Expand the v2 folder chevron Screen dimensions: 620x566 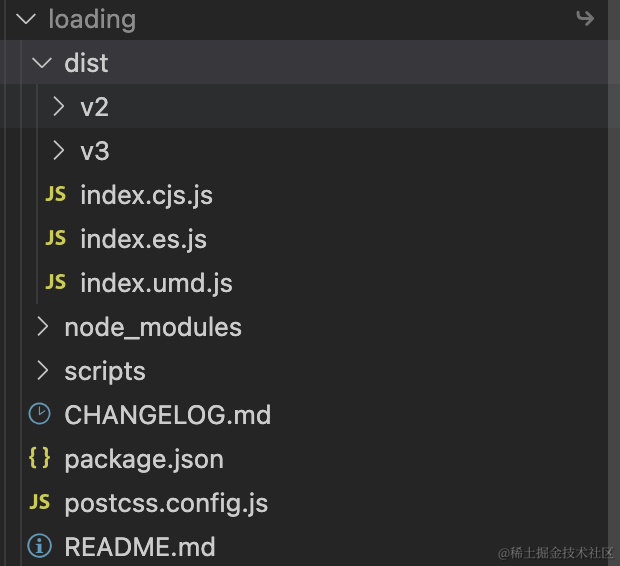click(58, 107)
